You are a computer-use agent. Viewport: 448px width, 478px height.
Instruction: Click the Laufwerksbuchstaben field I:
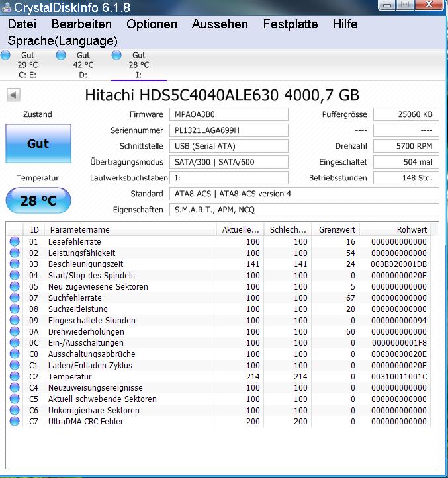click(x=229, y=178)
